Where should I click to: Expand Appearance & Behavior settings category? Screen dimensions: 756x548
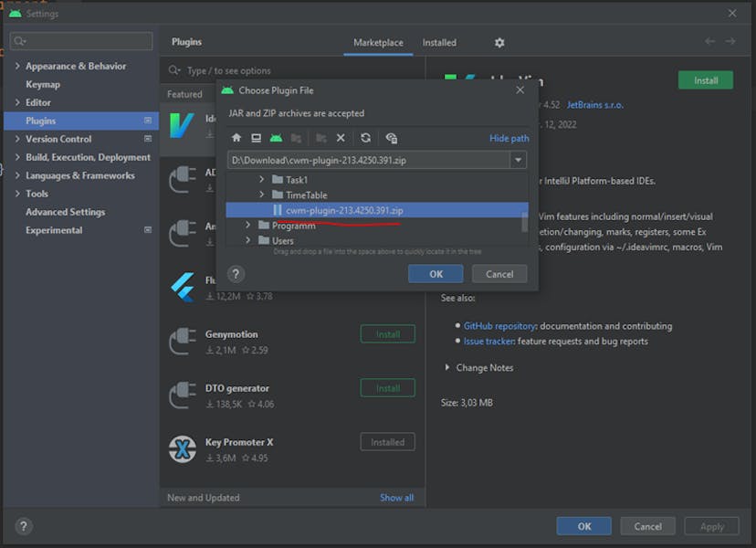[x=17, y=67]
